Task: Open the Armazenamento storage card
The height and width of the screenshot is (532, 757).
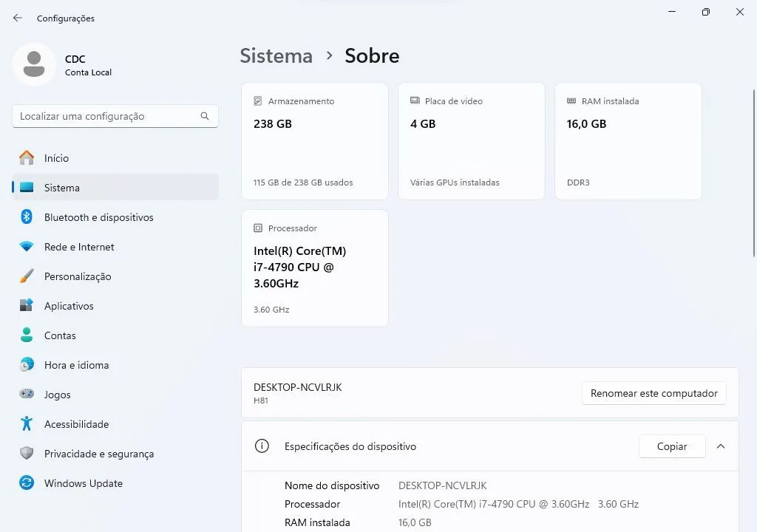Action: (315, 141)
